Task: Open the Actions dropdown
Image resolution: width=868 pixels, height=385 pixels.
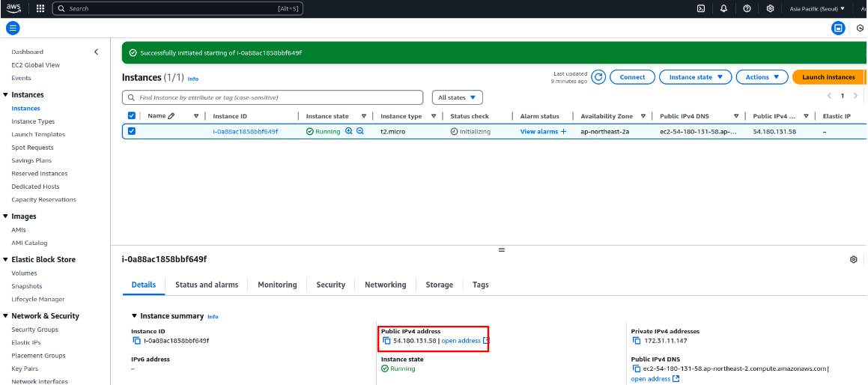Action: pyautogui.click(x=762, y=77)
